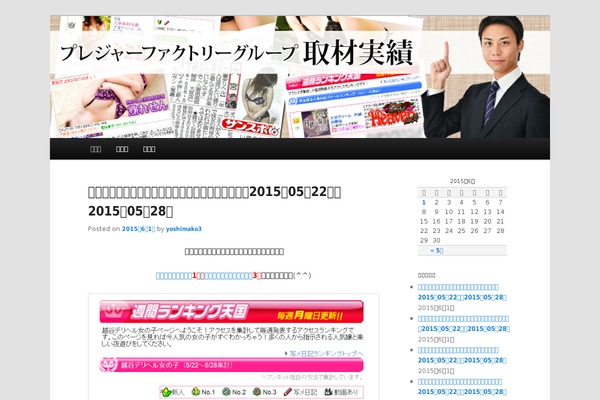
Task: Open the third item in black navigation bar
Action: point(149,149)
